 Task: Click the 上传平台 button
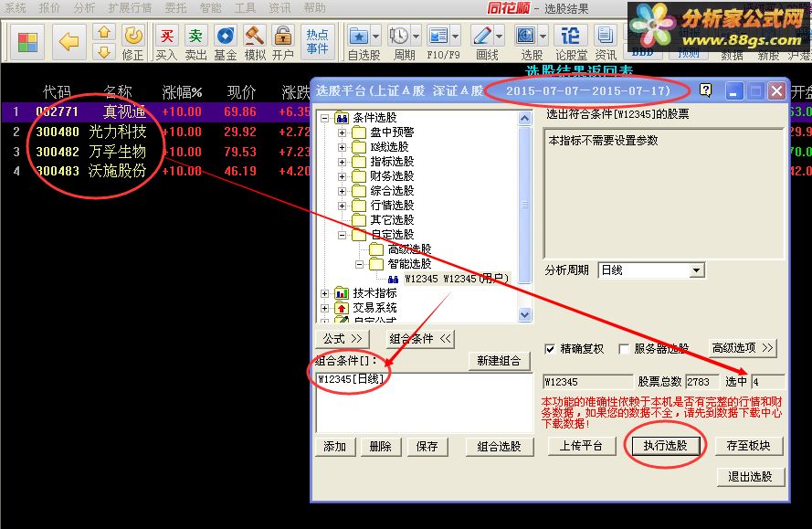tap(582, 446)
